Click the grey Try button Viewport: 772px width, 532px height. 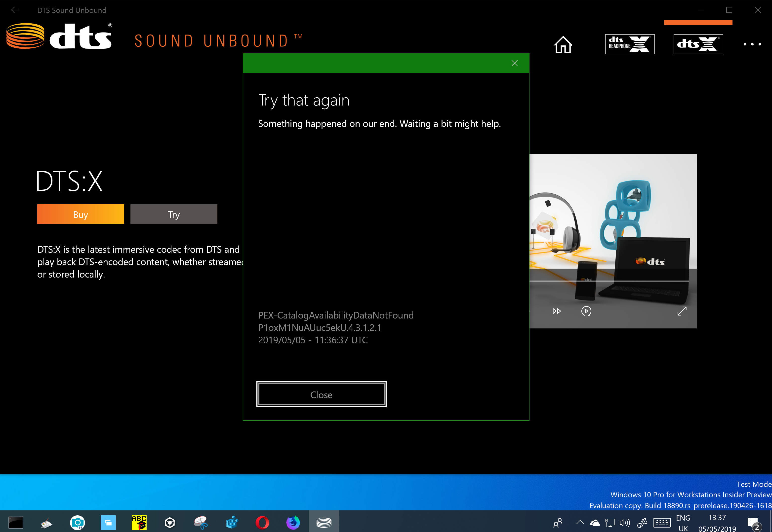coord(173,214)
